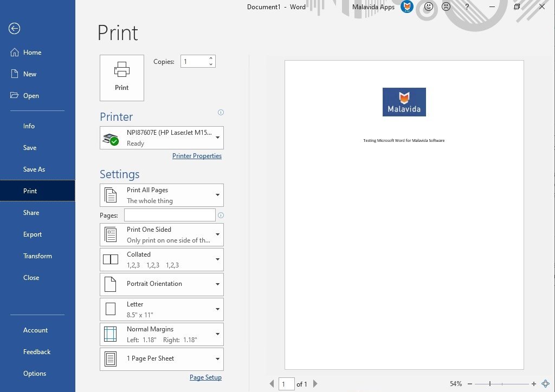Click the Copies number field
Viewport: 555px width, 392px height.
tap(194, 62)
